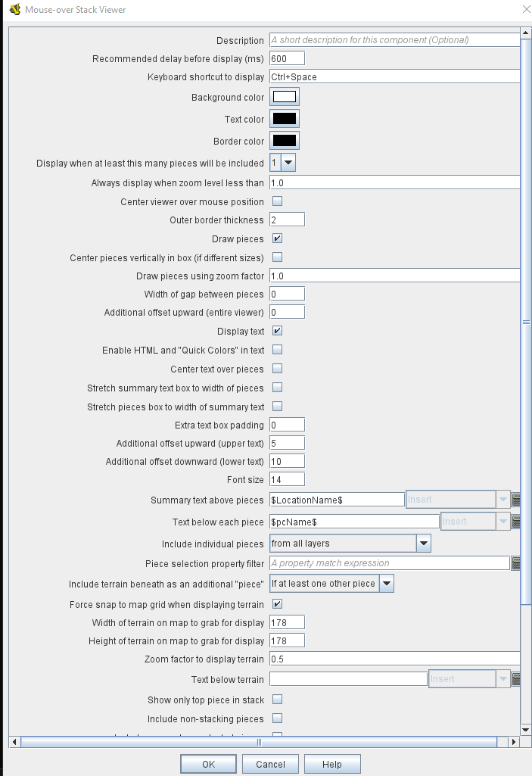Open Help for Mouse-over Stack Viewer
Image resolution: width=532 pixels, height=776 pixels.
click(332, 764)
